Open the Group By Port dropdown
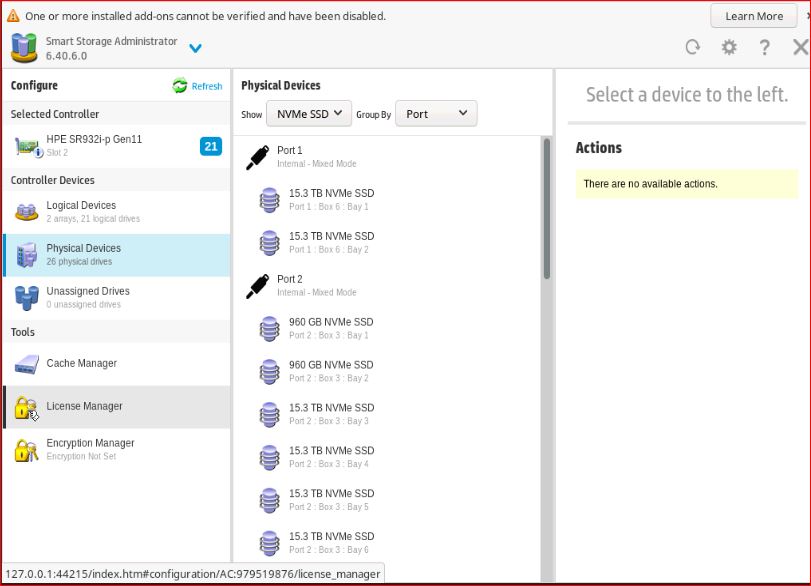Image resolution: width=811 pixels, height=586 pixels. click(x=436, y=114)
